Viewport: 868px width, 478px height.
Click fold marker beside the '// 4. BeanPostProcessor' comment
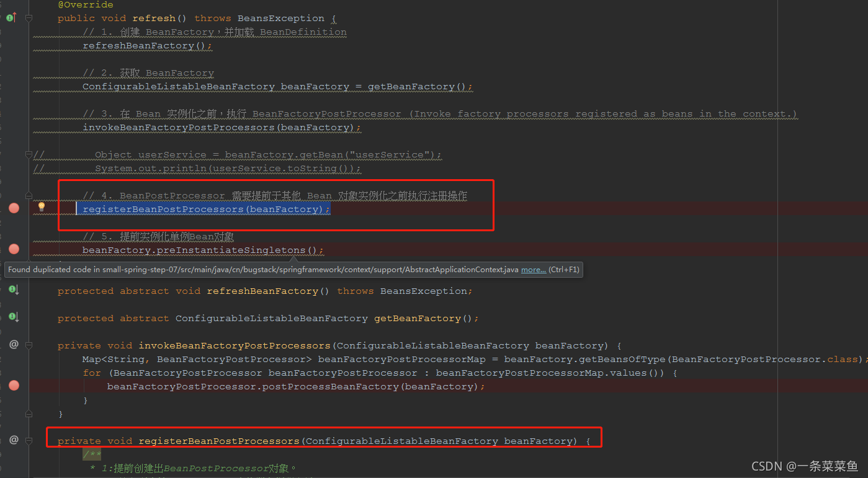click(29, 195)
